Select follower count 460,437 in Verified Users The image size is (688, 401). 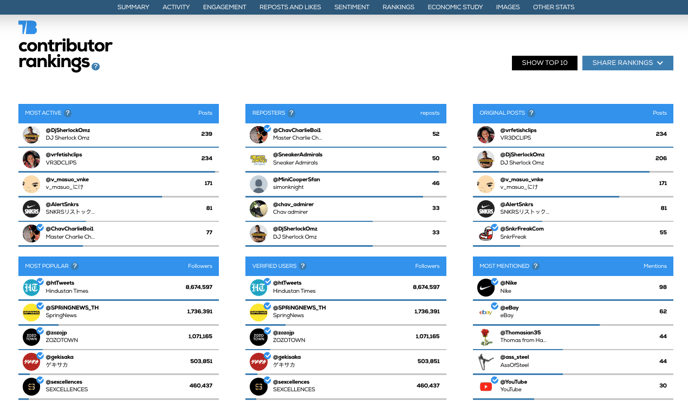click(x=428, y=386)
